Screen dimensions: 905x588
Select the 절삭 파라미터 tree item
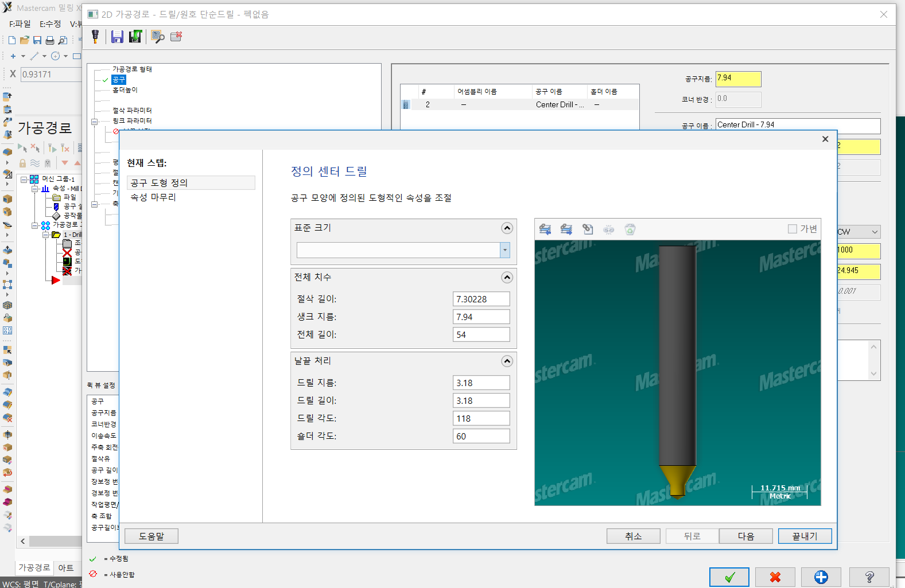point(132,111)
